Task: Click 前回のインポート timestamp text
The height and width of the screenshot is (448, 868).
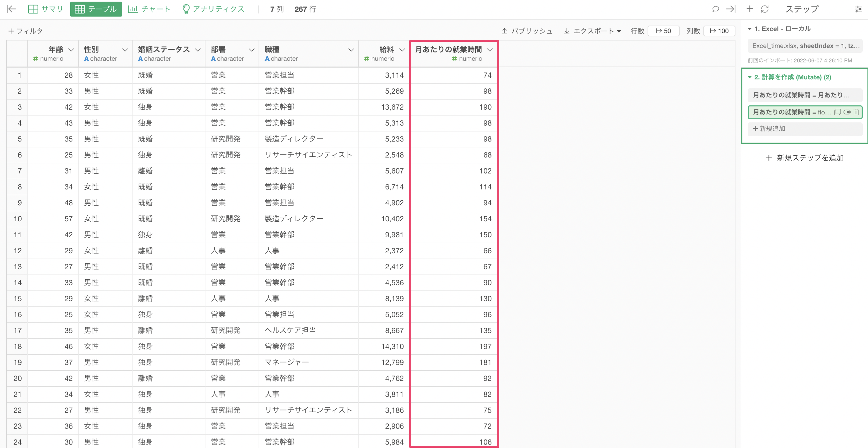Action: click(800, 61)
